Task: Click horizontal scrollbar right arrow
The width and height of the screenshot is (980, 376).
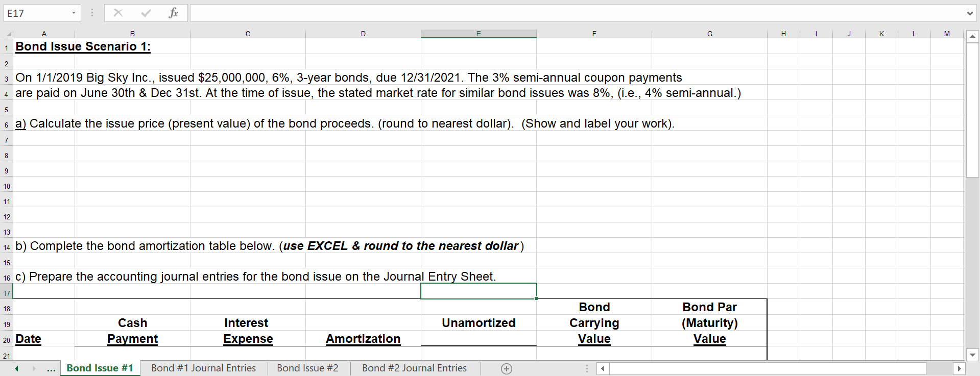Action: [959, 368]
